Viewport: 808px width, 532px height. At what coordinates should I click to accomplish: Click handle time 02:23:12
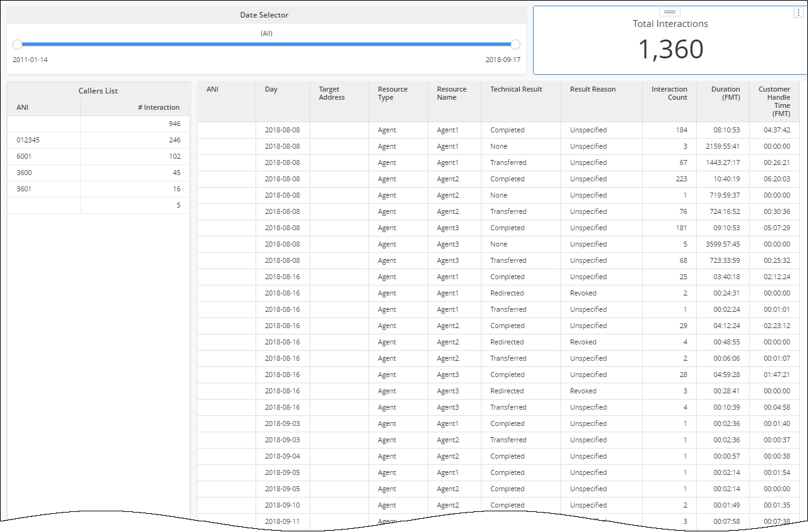pyautogui.click(x=777, y=326)
